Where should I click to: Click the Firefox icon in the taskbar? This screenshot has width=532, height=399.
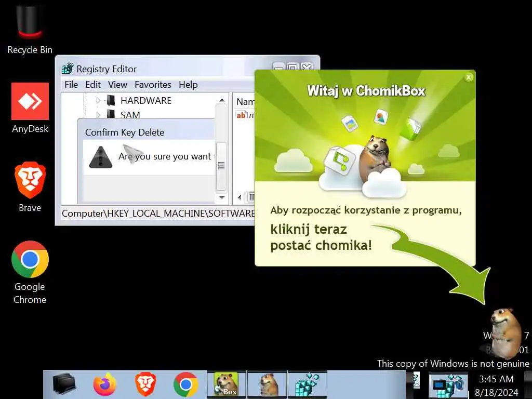105,384
